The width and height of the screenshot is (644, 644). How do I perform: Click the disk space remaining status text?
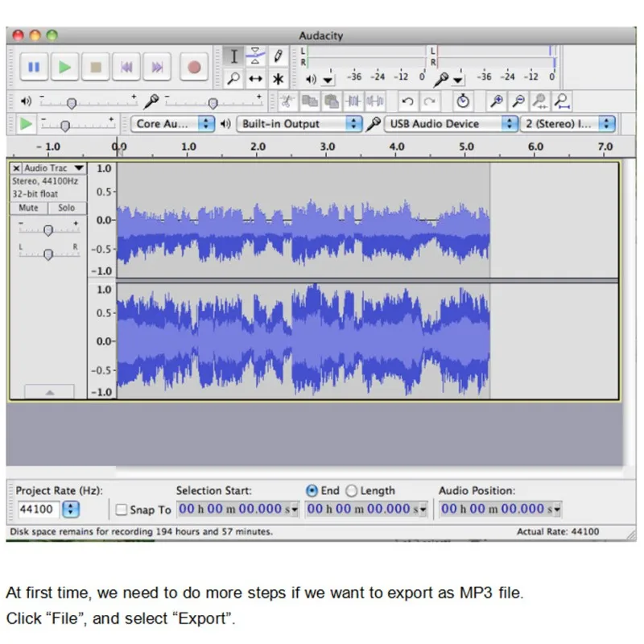pyautogui.click(x=142, y=531)
